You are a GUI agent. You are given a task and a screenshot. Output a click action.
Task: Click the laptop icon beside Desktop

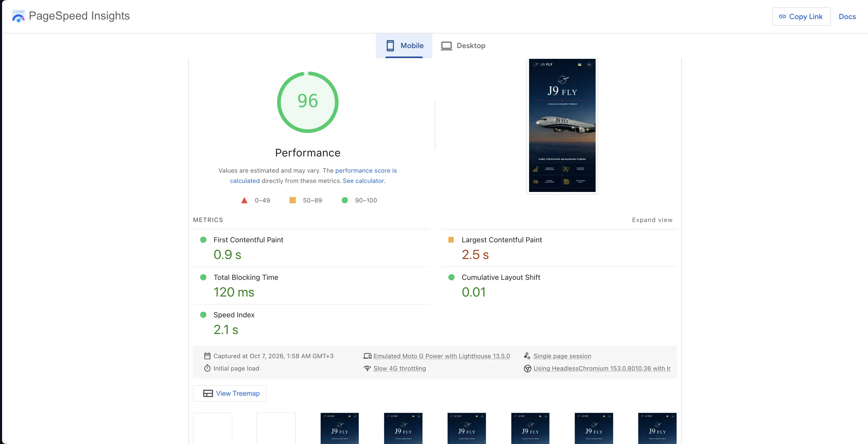click(x=446, y=46)
